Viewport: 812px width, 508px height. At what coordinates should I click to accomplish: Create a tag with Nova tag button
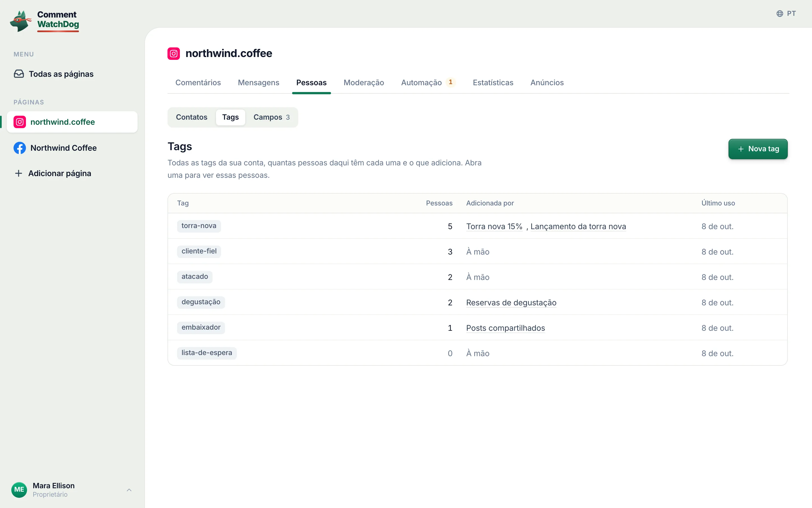point(758,149)
